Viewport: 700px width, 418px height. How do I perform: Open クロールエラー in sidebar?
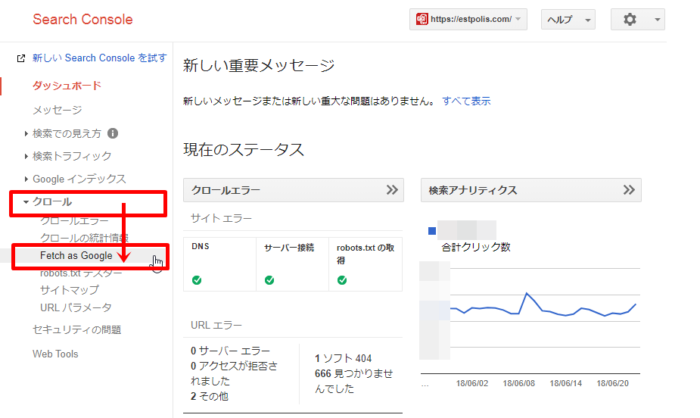[x=74, y=221]
